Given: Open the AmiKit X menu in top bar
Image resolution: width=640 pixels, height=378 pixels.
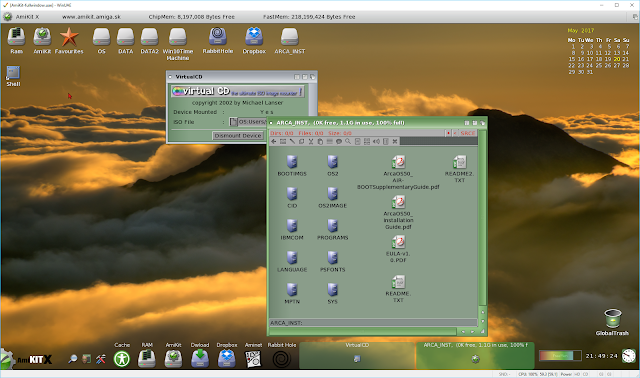Looking at the screenshot, I should click(x=27, y=17).
